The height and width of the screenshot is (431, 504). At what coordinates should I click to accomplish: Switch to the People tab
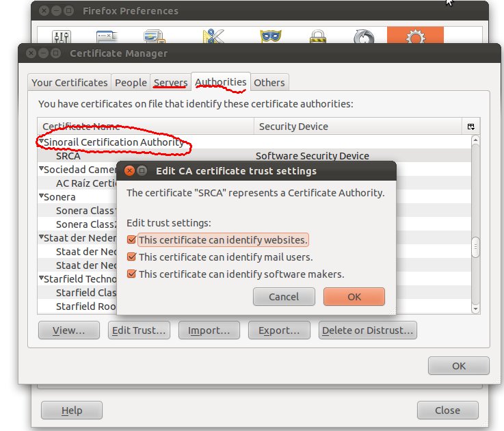tap(131, 83)
